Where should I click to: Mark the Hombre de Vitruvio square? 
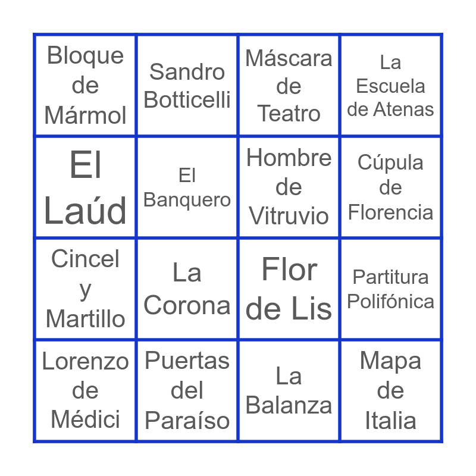coord(289,187)
